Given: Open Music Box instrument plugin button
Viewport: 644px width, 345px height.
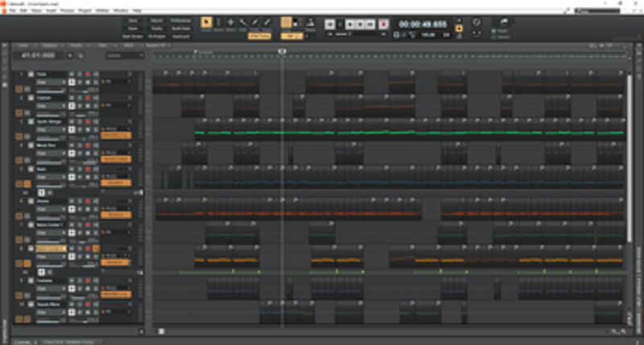Looking at the screenshot, I should 116,158.
